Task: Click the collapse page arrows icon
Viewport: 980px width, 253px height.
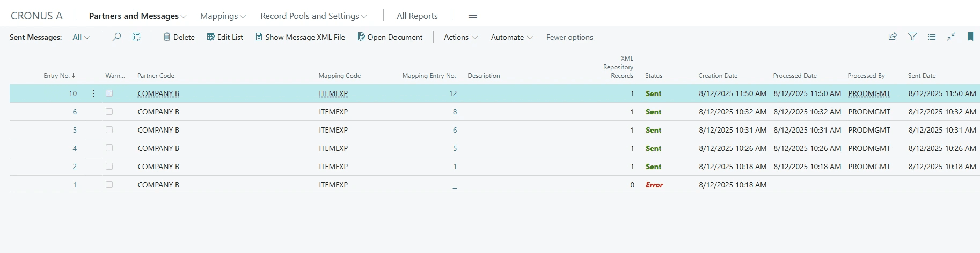Action: (951, 37)
